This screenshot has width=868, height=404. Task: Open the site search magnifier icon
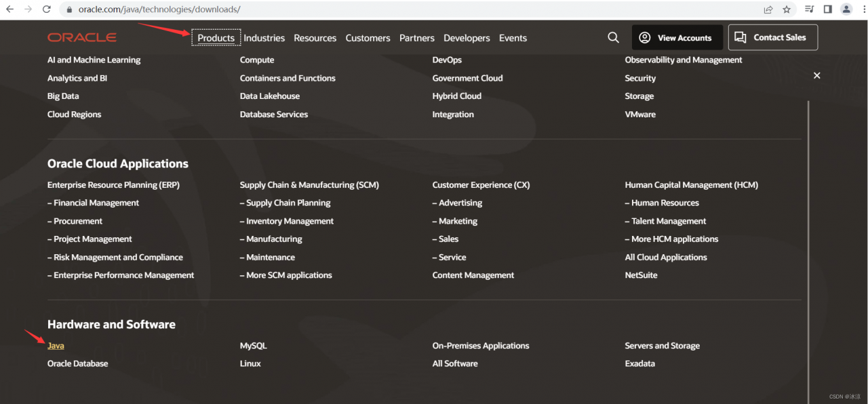tap(613, 37)
